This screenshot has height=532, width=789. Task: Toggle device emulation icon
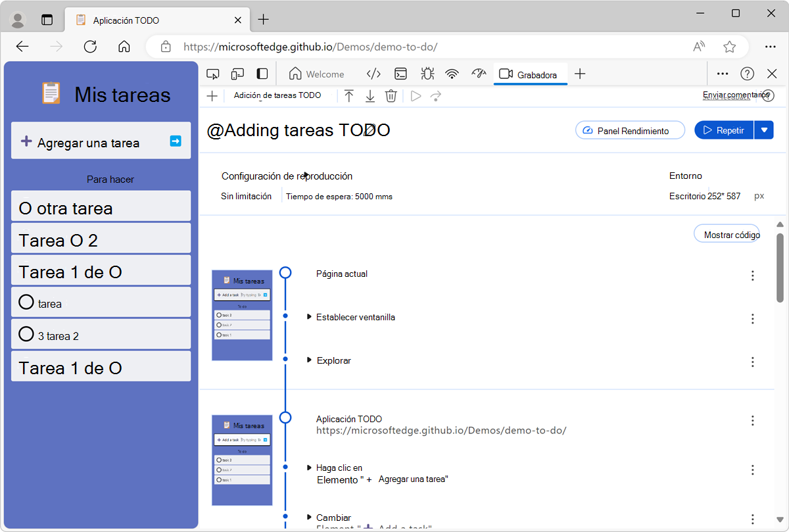point(237,74)
